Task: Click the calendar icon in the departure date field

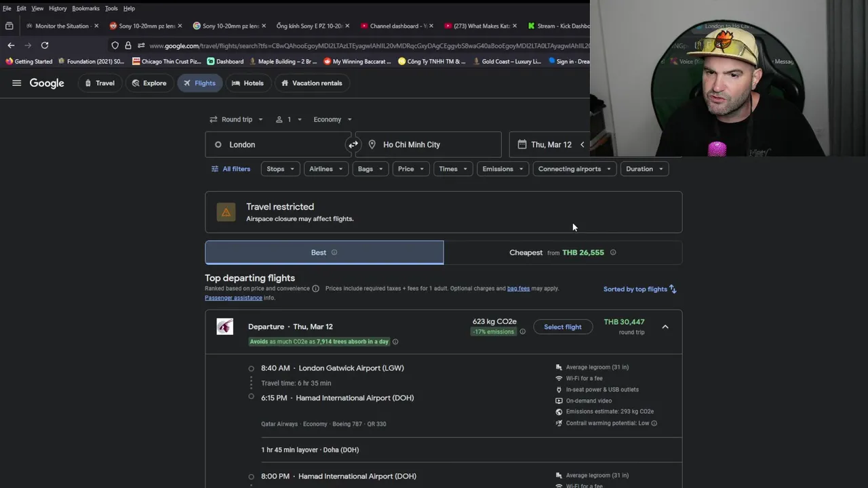Action: (521, 144)
